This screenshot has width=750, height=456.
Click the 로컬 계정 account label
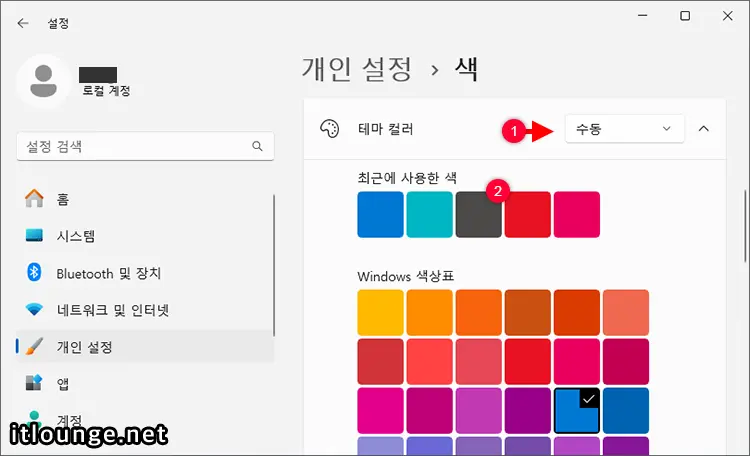click(106, 90)
